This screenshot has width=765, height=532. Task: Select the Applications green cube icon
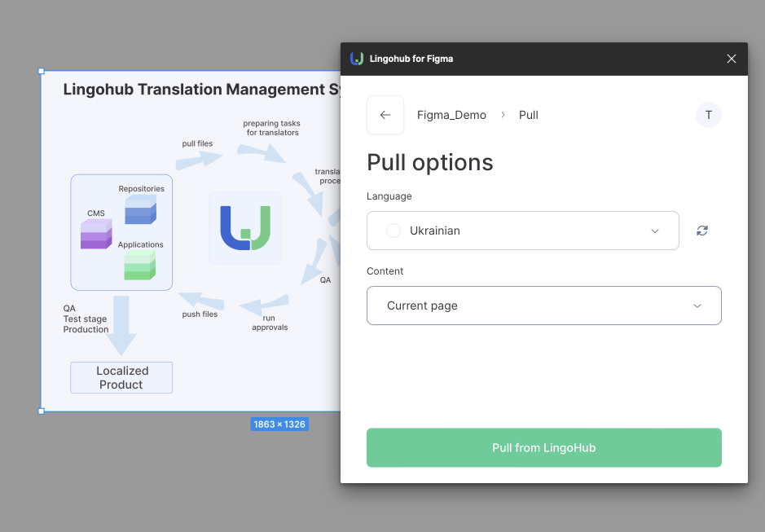tap(140, 265)
